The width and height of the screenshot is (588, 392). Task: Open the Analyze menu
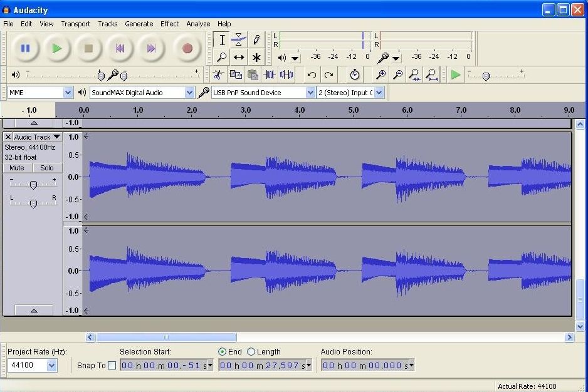point(198,24)
